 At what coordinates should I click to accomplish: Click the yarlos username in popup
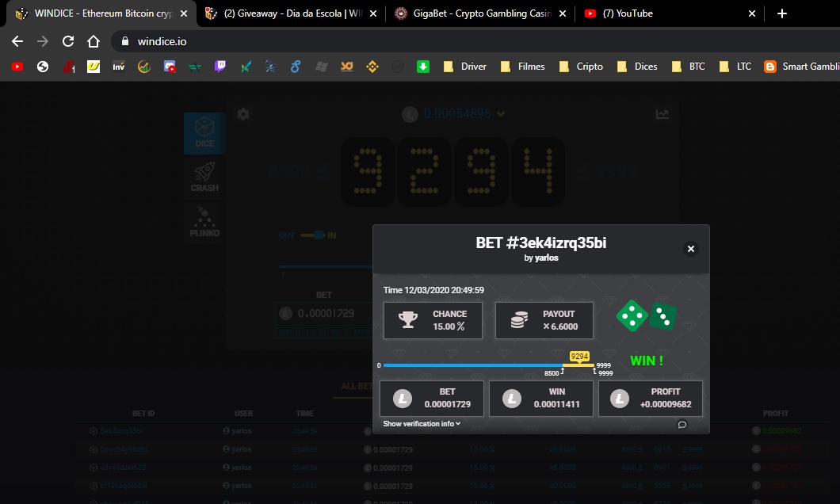tap(540, 258)
